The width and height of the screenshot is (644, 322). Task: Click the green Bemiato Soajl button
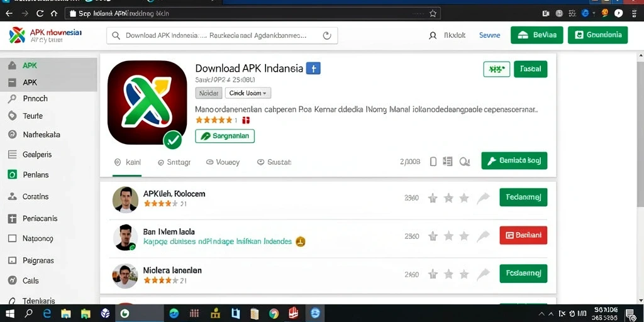click(514, 160)
